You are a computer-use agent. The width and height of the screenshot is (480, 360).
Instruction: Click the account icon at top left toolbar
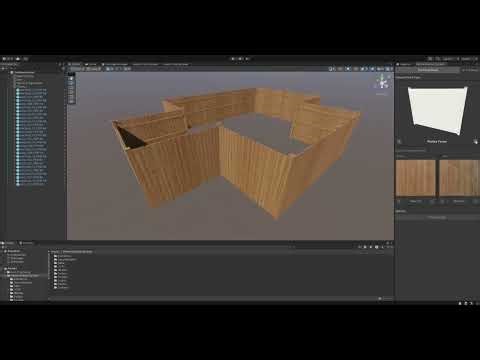click(8, 59)
